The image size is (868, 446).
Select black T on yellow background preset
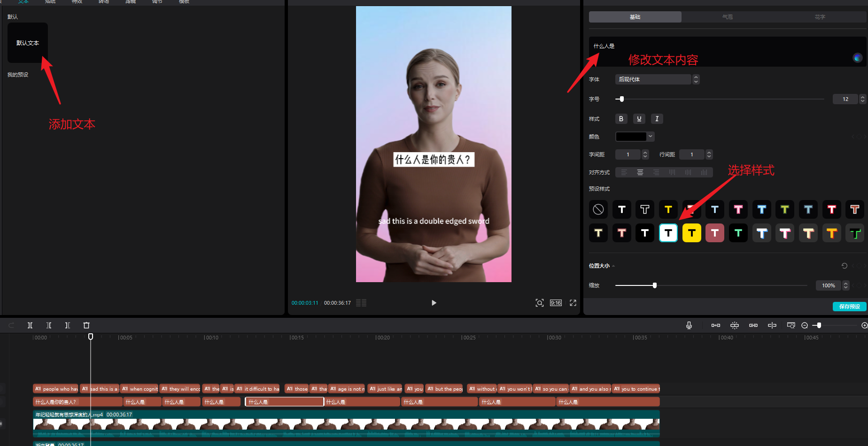pos(692,233)
